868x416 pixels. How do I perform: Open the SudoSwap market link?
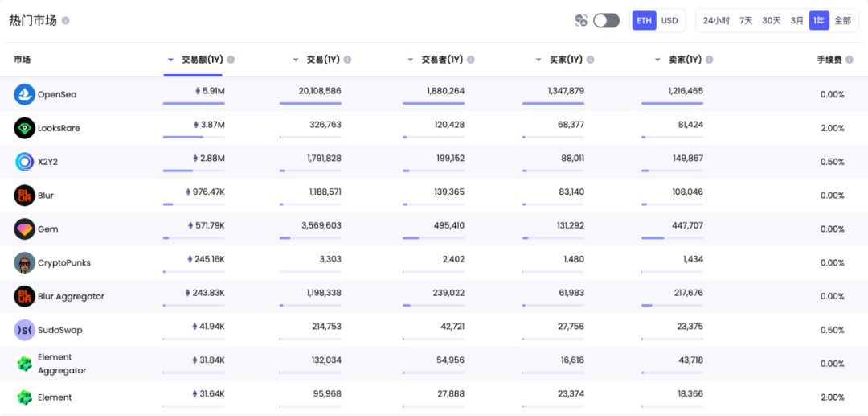pyautogui.click(x=59, y=330)
